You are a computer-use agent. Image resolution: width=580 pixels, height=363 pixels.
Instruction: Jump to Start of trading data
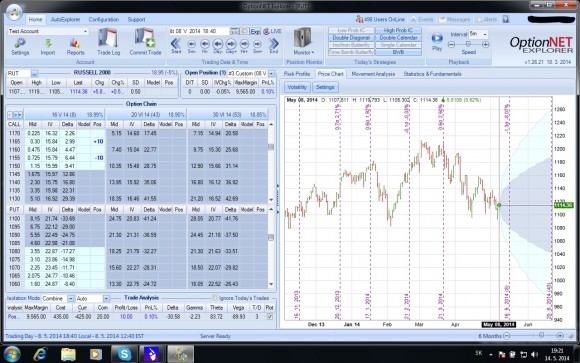coord(176,45)
